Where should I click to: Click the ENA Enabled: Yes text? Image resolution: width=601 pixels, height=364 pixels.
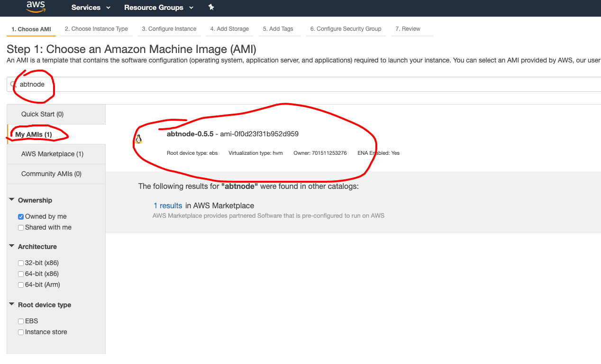click(x=379, y=153)
